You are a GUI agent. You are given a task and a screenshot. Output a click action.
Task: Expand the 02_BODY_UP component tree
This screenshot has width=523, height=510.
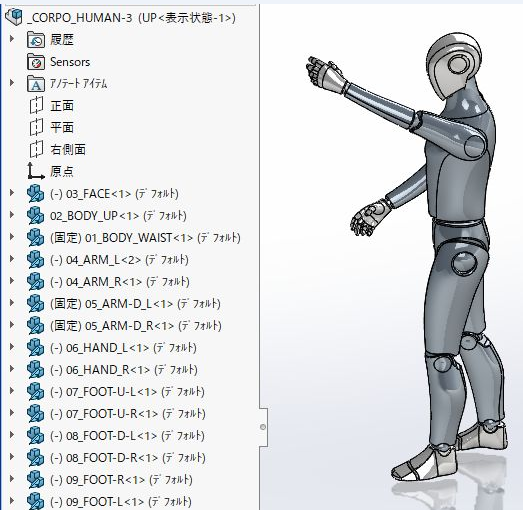[x=12, y=214]
